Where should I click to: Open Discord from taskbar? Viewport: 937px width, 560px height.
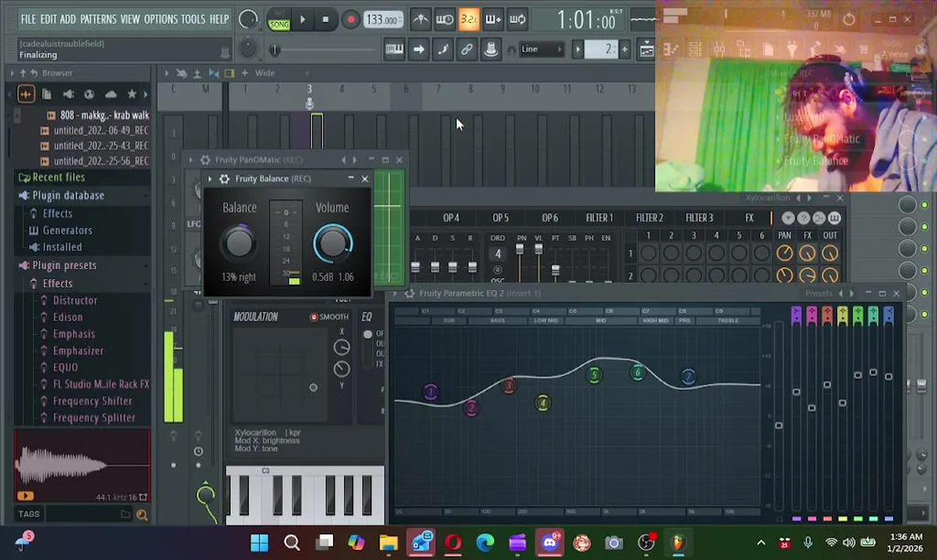(549, 543)
